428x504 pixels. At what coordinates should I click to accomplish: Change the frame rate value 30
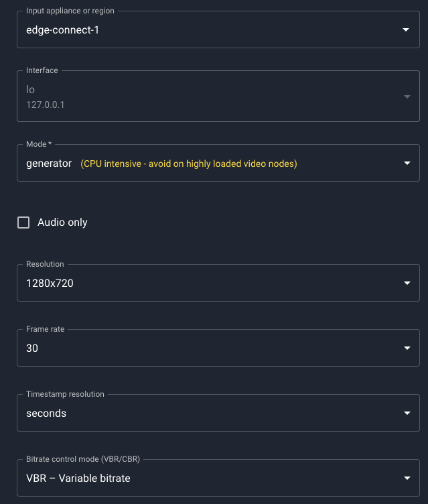pyautogui.click(x=201, y=349)
